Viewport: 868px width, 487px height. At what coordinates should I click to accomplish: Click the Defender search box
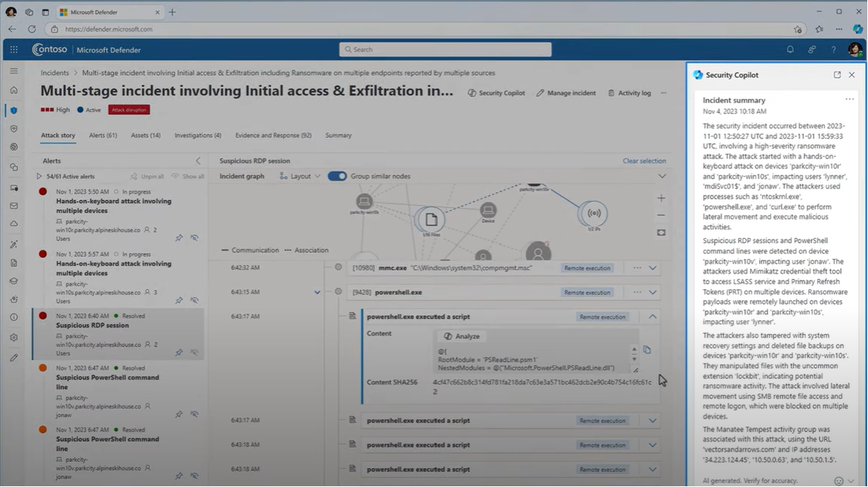coord(445,49)
